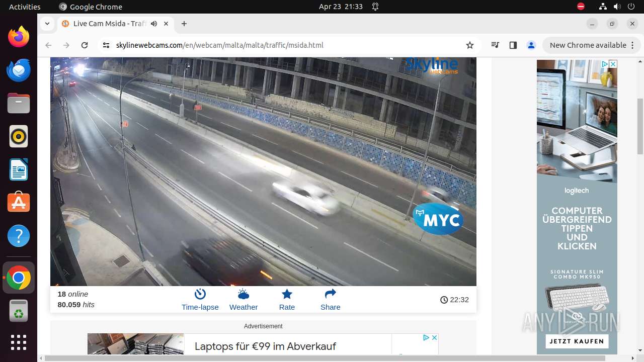Click the laptop ad thumbnail image
Viewport: 644px width, 362px height.
(x=135, y=344)
